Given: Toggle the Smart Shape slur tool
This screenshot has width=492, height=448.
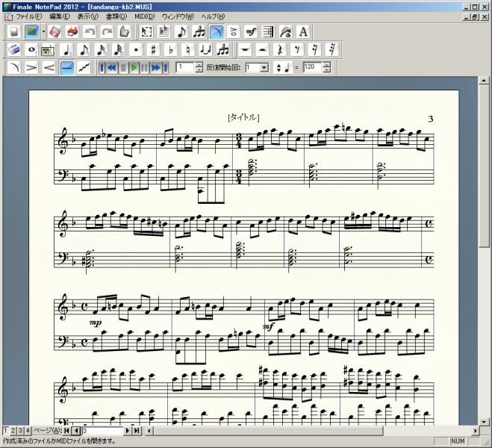Looking at the screenshot, I should [217, 31].
